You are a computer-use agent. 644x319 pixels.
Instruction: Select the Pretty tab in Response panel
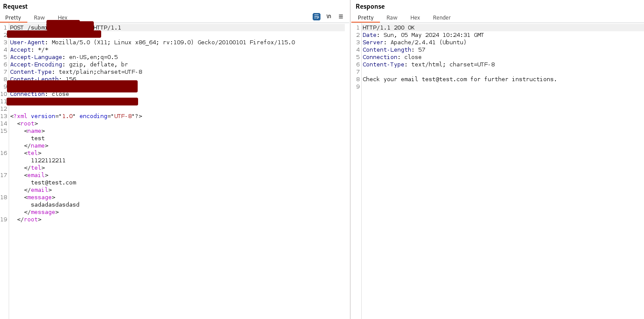point(366,18)
